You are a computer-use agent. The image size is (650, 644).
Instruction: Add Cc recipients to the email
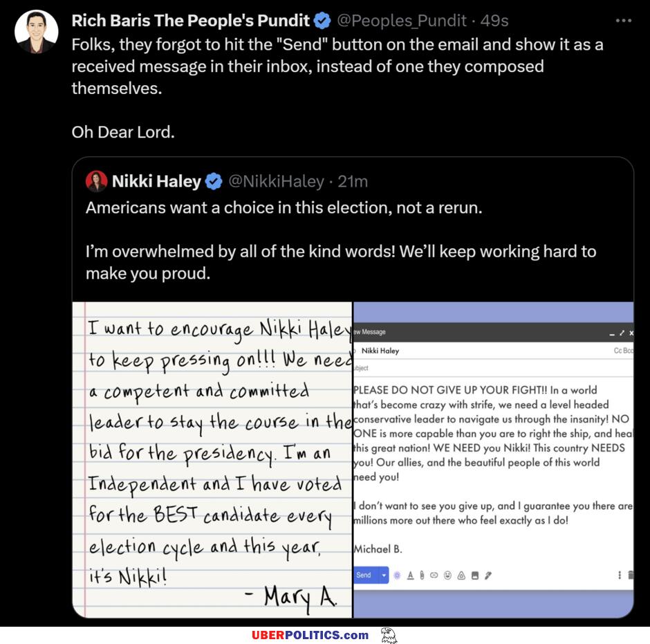coord(617,351)
